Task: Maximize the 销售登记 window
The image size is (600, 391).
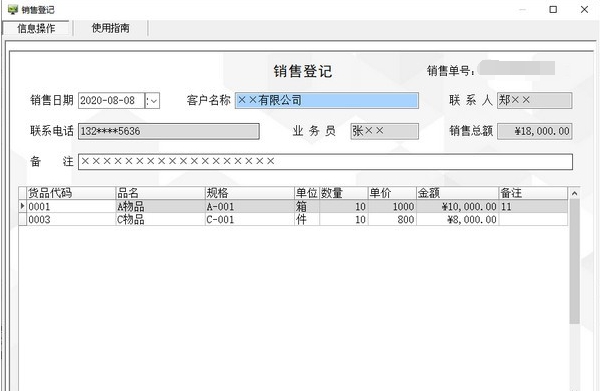Action: click(x=553, y=10)
